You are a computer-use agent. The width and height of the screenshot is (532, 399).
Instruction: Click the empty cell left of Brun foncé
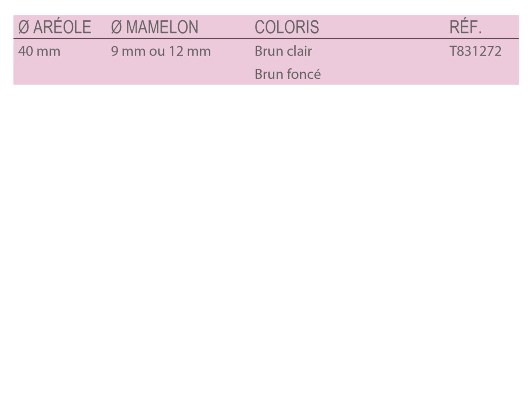160,74
